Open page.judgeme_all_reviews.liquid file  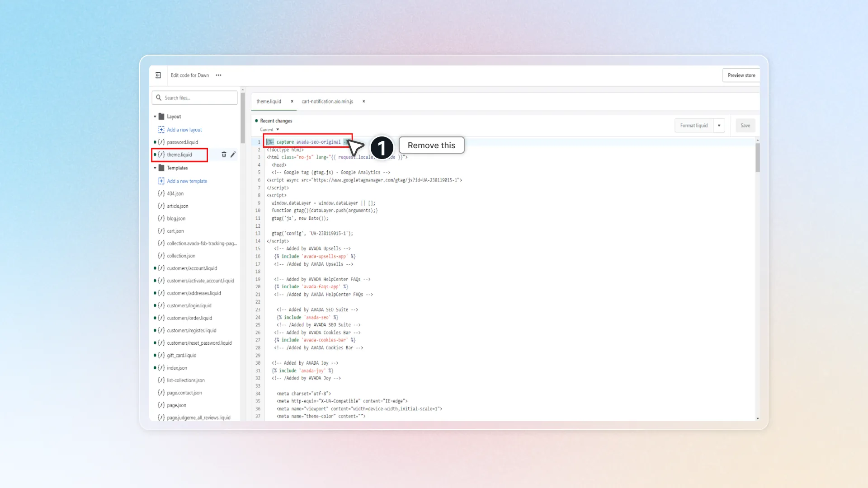click(x=199, y=418)
